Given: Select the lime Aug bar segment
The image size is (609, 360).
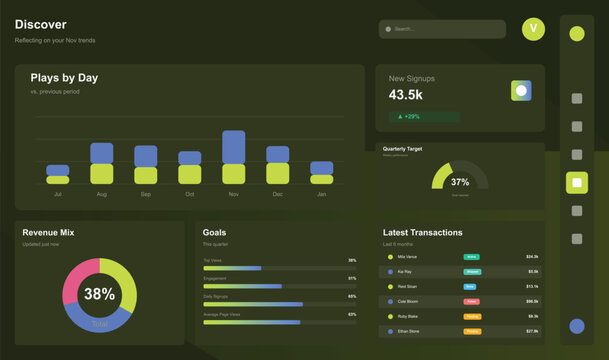Looking at the screenshot, I should point(102,174).
